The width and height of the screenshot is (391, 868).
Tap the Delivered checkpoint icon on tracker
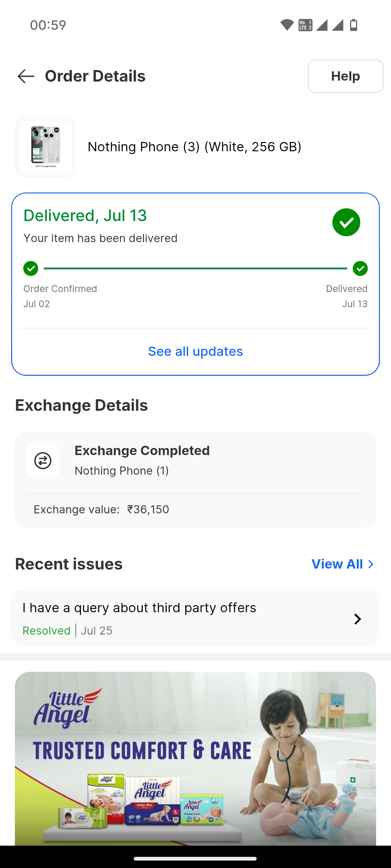(360, 268)
